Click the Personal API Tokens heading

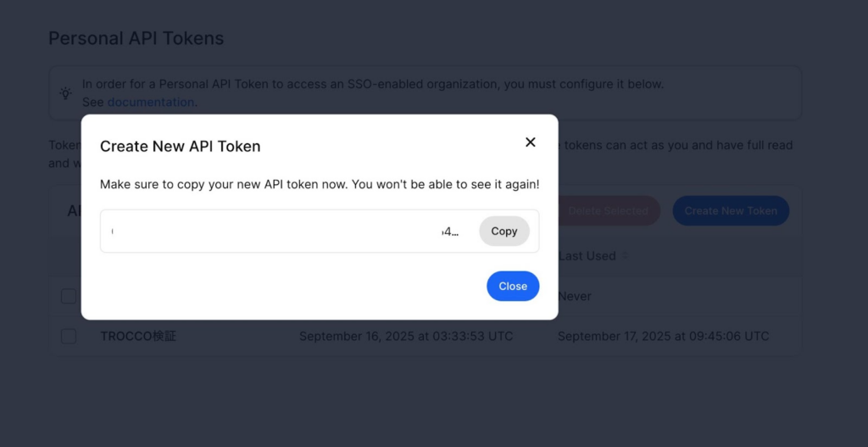(x=136, y=38)
